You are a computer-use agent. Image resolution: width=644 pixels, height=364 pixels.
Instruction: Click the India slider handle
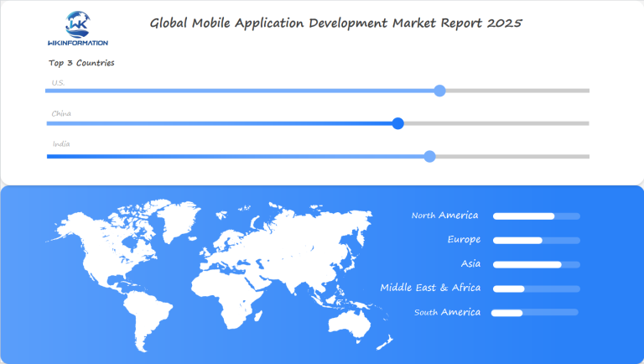[x=429, y=156]
